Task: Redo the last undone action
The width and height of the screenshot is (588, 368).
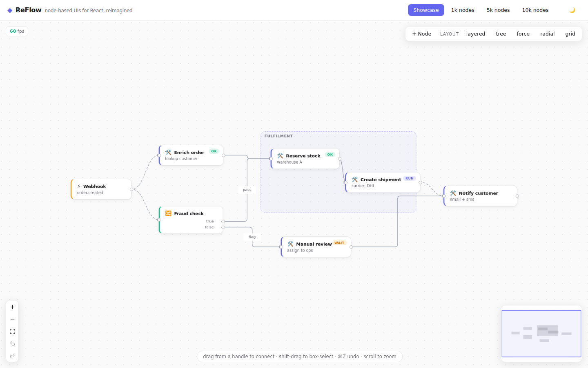Action: click(x=12, y=356)
